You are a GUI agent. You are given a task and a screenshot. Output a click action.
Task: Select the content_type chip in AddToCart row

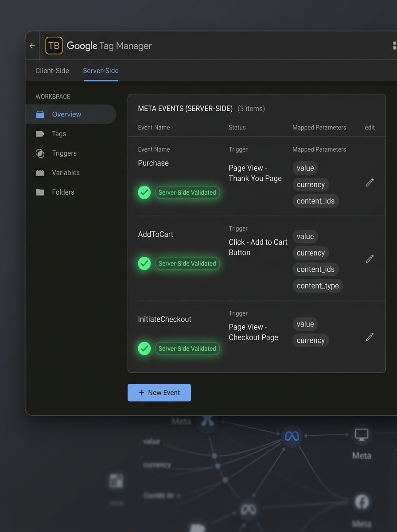(x=318, y=286)
